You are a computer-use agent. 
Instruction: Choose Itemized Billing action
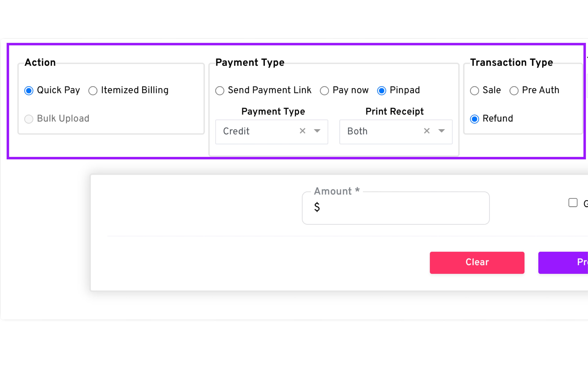pyautogui.click(x=93, y=91)
